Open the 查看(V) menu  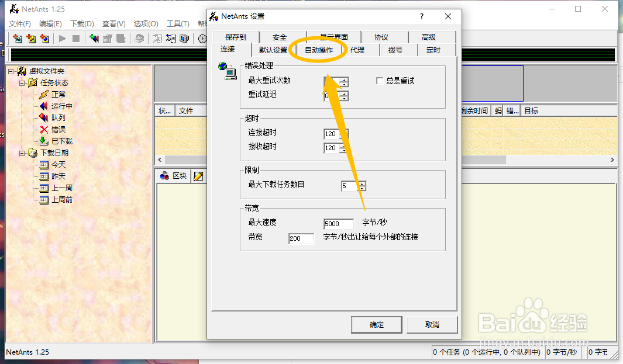tap(114, 24)
